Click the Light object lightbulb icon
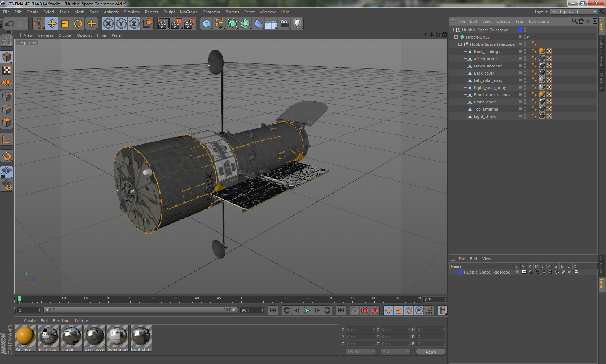This screenshot has width=606, height=364. [x=297, y=24]
